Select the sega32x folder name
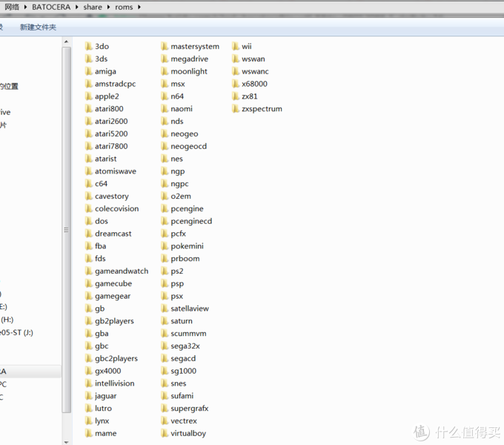Viewport: 504px width, 445px height. point(185,346)
